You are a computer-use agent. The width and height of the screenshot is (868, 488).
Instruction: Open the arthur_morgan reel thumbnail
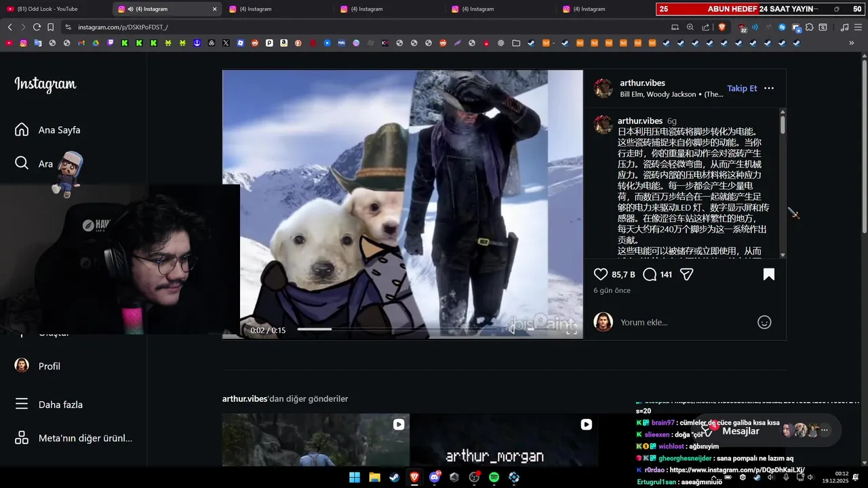pos(504,440)
